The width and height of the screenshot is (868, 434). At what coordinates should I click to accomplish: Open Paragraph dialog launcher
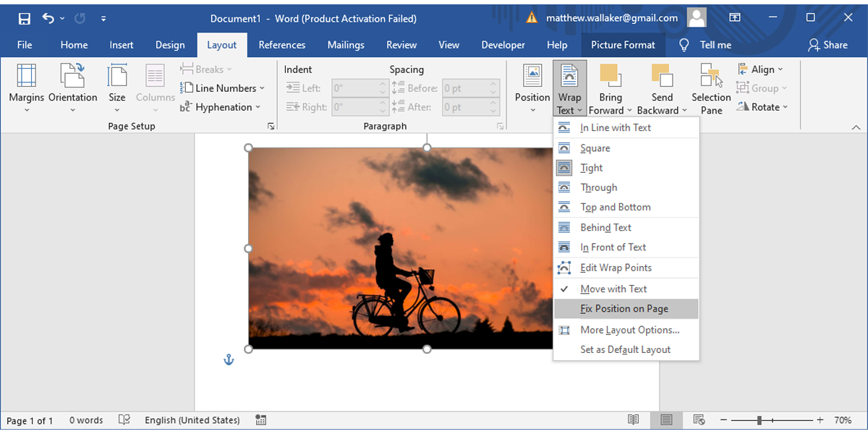pos(500,126)
